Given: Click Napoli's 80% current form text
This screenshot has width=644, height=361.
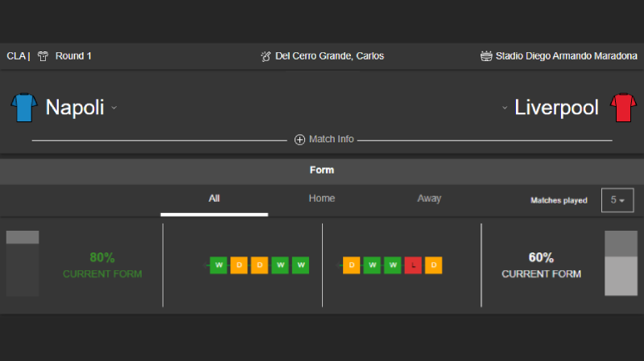Looking at the screenshot, I should point(102,265).
